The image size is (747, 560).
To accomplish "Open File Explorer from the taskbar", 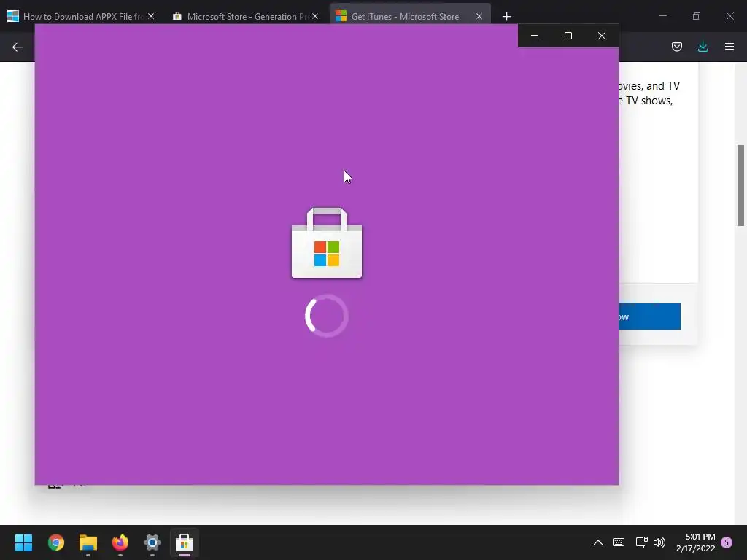I will tap(88, 542).
